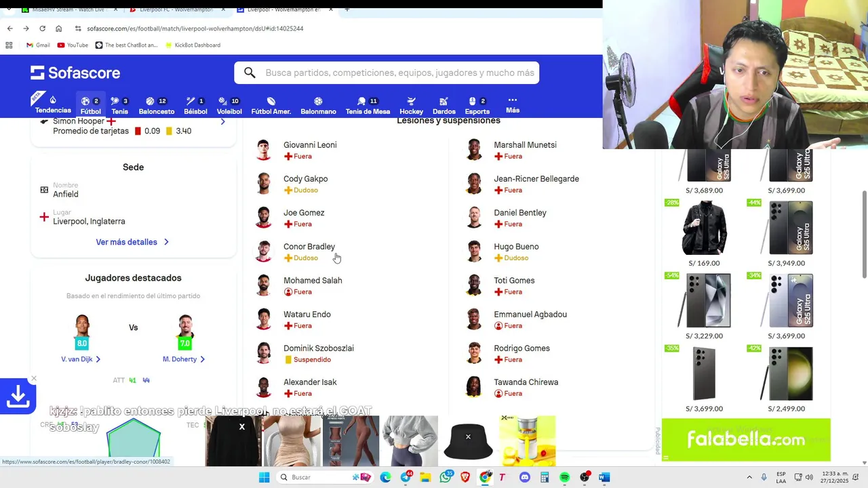Open the Béisbol category

tap(195, 105)
